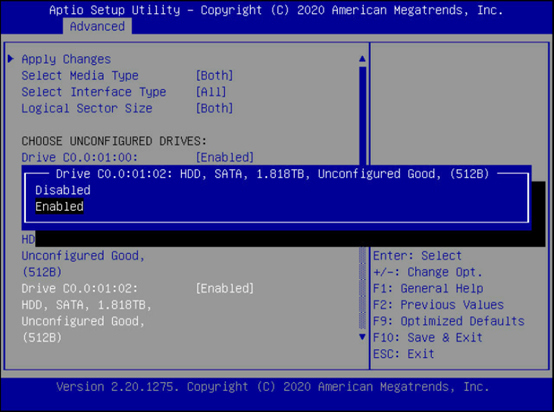Viewport: 554px width, 412px height.
Task: Click the dotted scrollbar track
Action: 362,288
